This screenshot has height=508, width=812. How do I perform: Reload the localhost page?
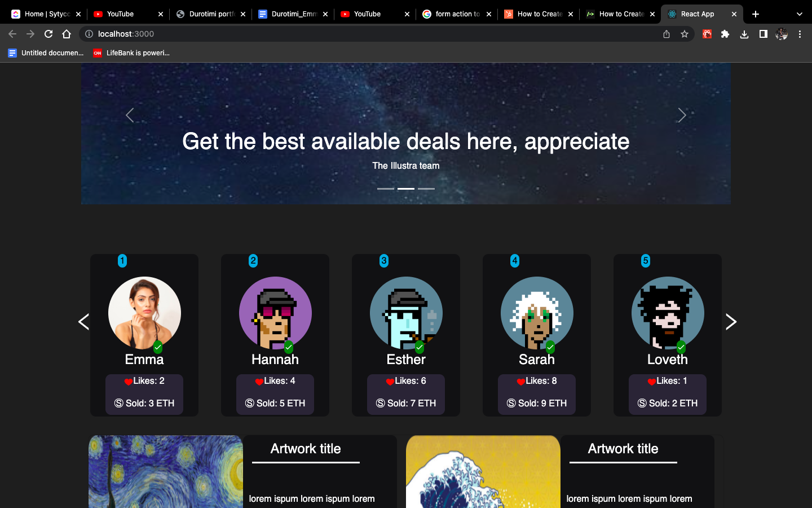coord(48,34)
